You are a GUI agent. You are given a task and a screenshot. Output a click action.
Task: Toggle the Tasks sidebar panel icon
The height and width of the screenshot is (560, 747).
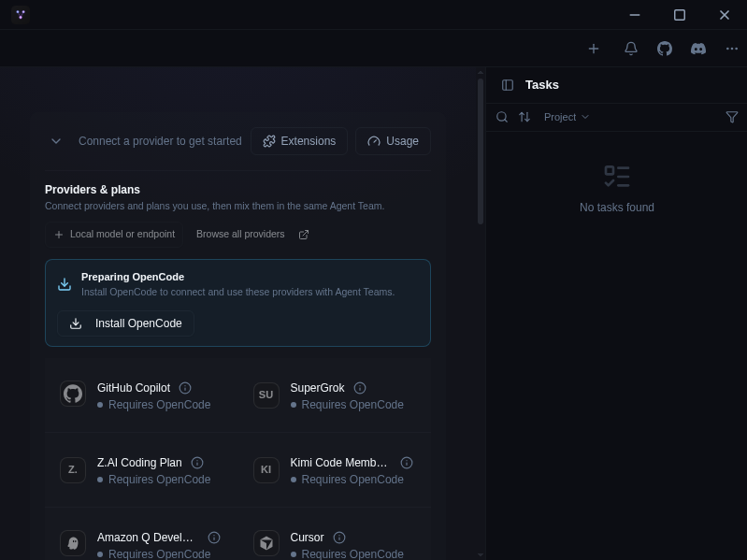point(508,85)
